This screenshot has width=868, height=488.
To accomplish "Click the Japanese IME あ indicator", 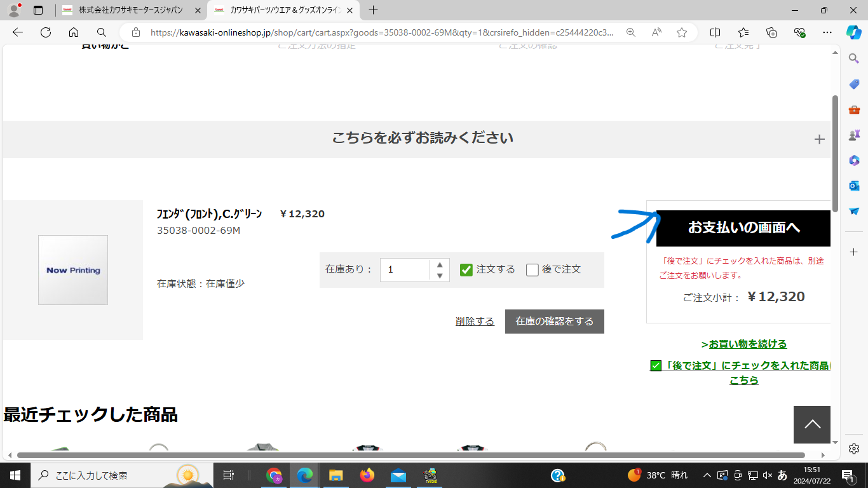I will (x=782, y=475).
